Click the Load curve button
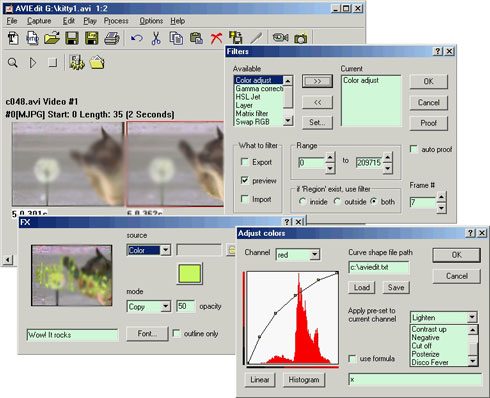Viewport: 490px width, 398px height. [362, 287]
